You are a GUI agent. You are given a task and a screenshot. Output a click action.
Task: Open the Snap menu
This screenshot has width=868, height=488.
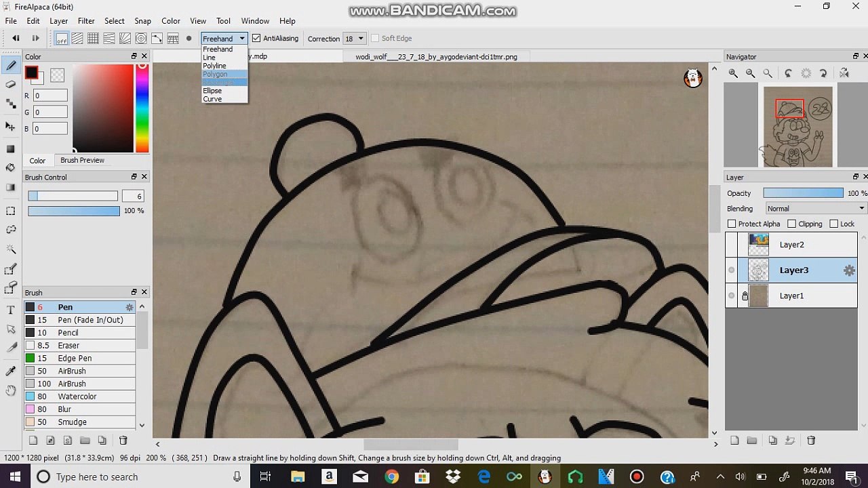coord(142,21)
